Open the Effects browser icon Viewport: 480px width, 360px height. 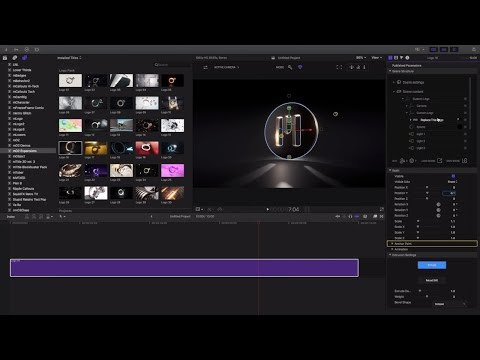[x=375, y=216]
